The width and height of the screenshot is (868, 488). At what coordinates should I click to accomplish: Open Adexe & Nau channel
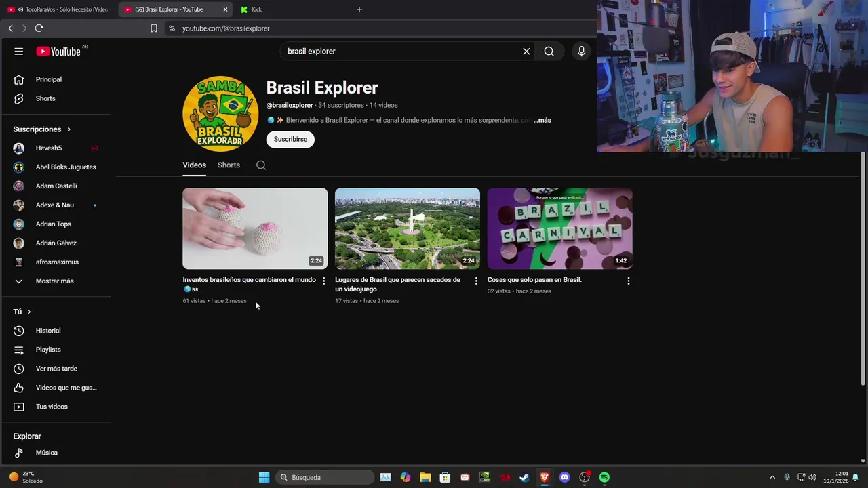(x=56, y=205)
